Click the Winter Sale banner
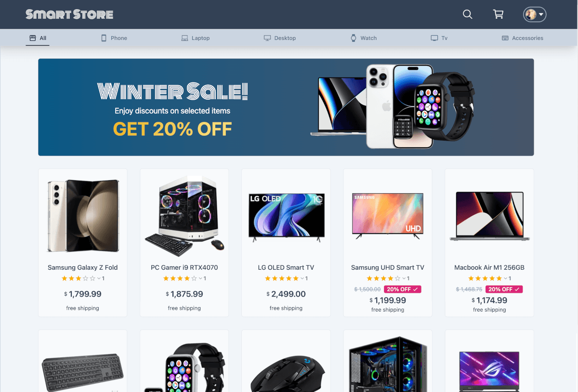This screenshot has width=578, height=392. coord(286,107)
